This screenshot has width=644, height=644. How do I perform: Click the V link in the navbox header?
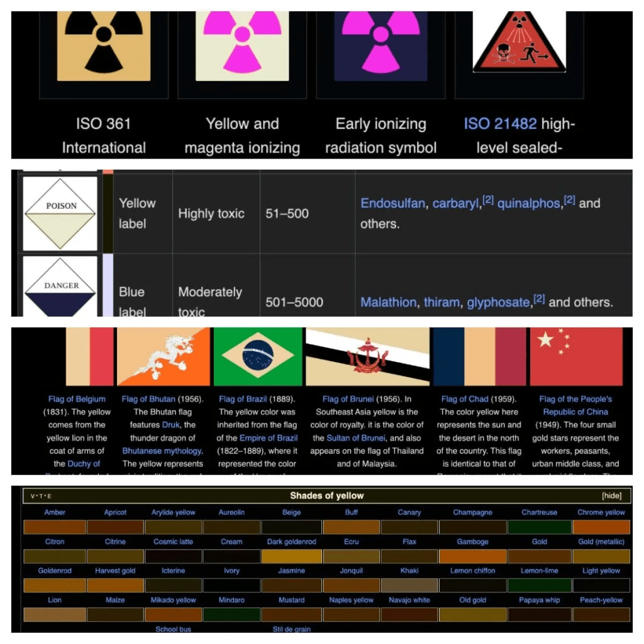(33, 496)
